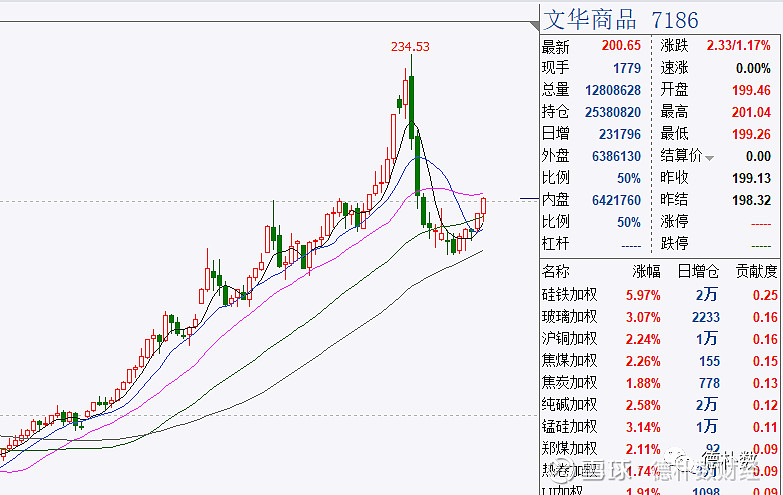
Task: Click the chart corner triangle marker
Action: [x=535, y=25]
